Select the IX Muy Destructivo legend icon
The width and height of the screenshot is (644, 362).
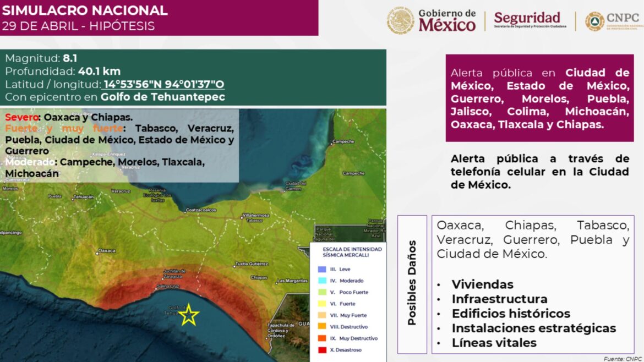click(323, 338)
